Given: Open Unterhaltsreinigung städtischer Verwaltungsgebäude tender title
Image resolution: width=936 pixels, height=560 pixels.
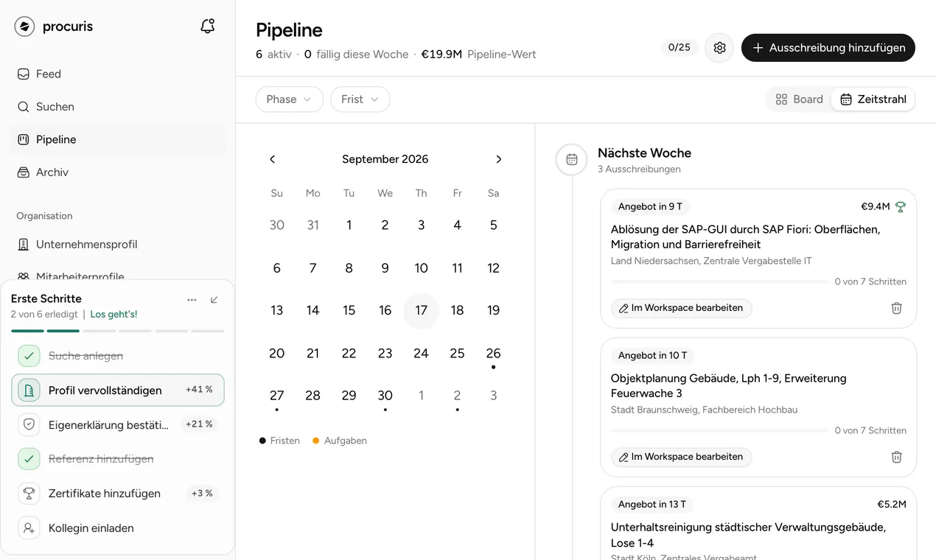Looking at the screenshot, I should click(748, 535).
